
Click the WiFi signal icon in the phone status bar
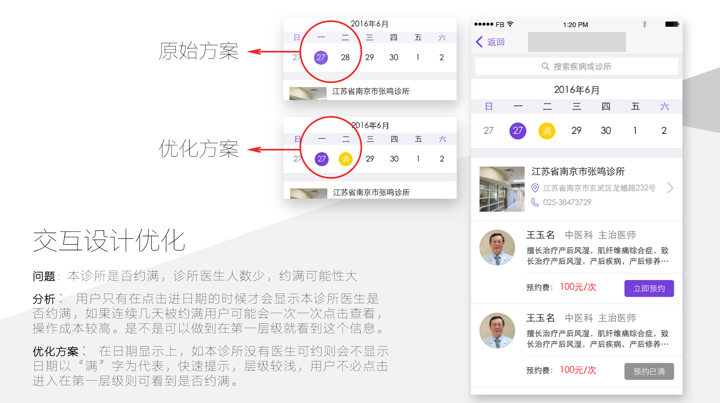[510, 24]
